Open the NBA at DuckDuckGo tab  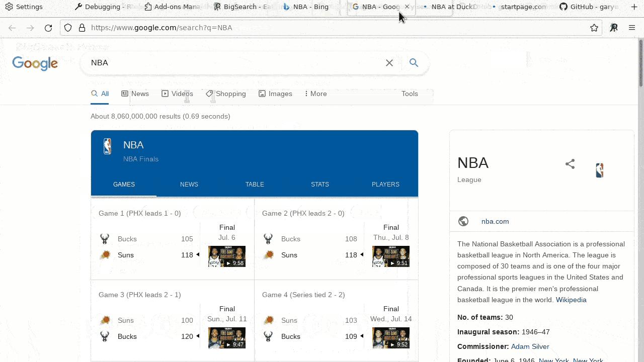(449, 7)
